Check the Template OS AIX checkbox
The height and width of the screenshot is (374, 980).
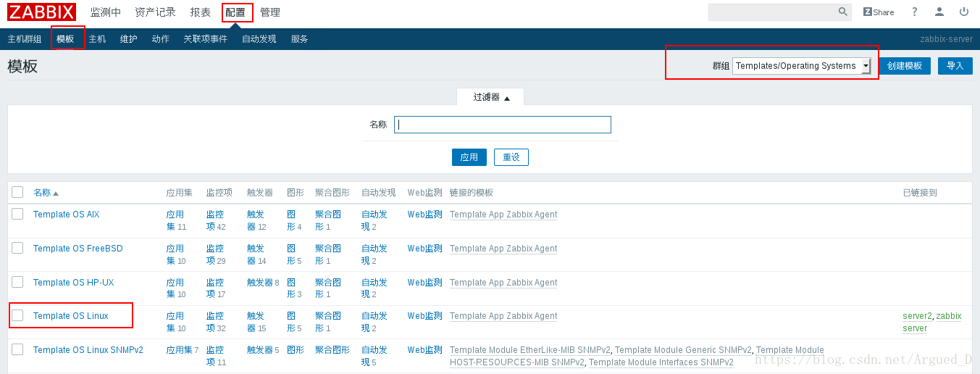pyautogui.click(x=17, y=214)
